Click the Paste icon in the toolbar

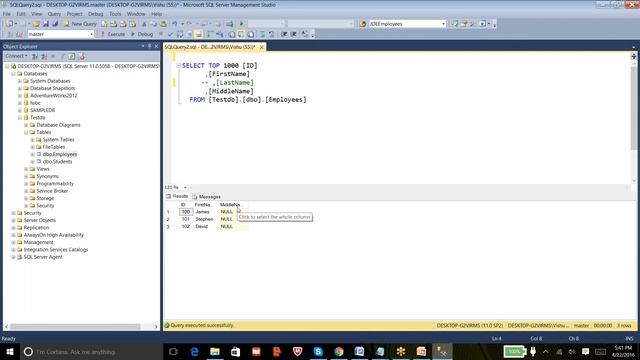pyautogui.click(x=163, y=24)
